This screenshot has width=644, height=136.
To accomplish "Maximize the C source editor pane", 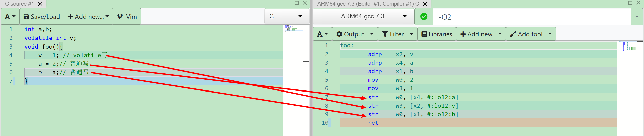I will (297, 3).
